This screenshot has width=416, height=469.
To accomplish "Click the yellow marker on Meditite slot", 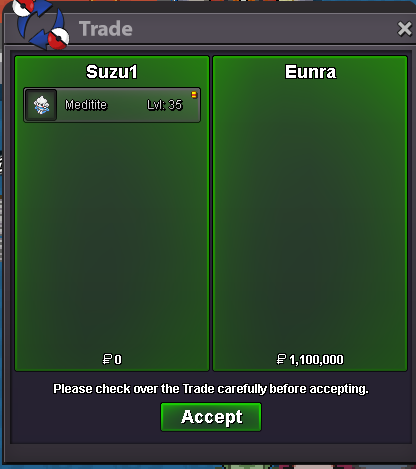I will 194,95.
